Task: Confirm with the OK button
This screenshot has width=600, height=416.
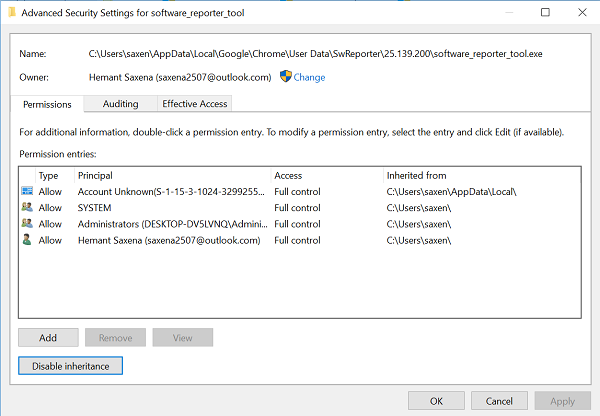Action: (x=436, y=400)
